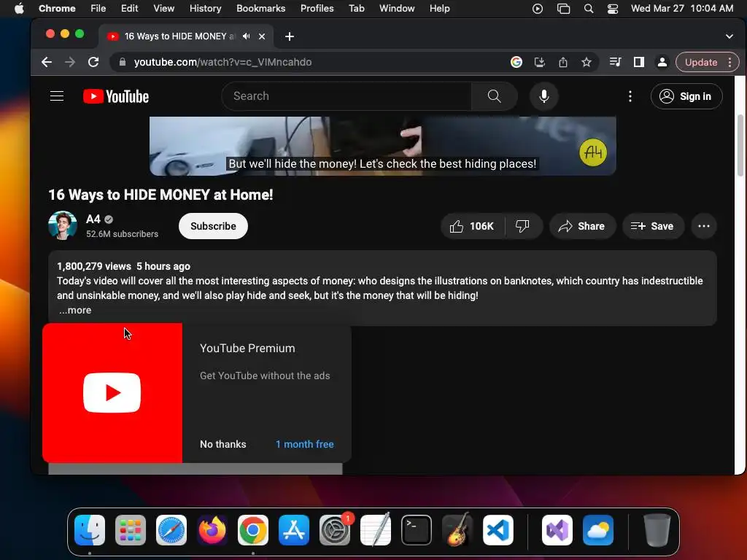Open Firefox from the Dock

pyautogui.click(x=212, y=530)
